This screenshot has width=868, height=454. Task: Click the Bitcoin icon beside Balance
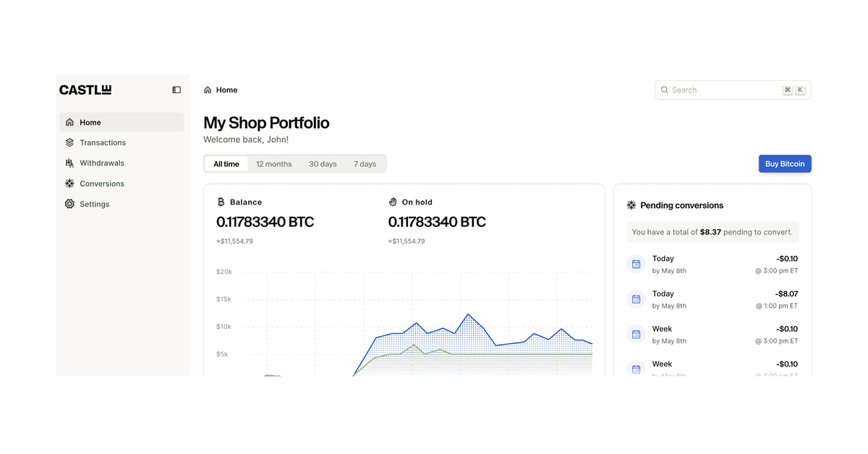(221, 202)
